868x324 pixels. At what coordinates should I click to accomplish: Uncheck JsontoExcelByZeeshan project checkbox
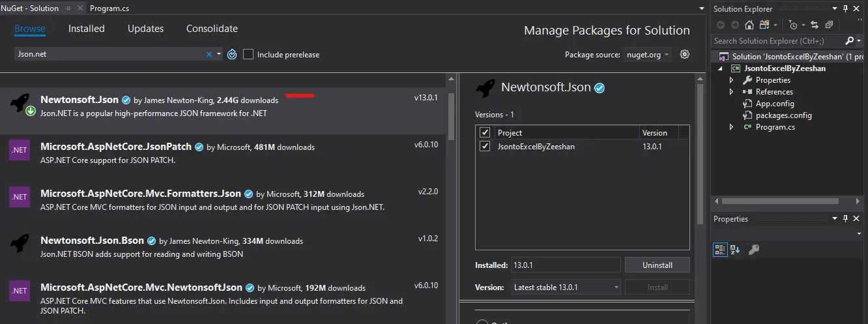pyautogui.click(x=484, y=146)
